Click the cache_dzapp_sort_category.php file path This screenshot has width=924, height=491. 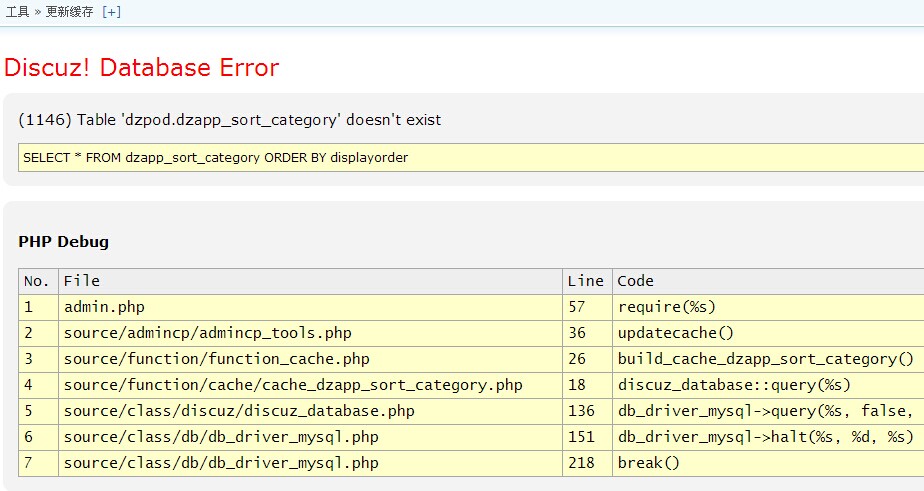tap(293, 385)
